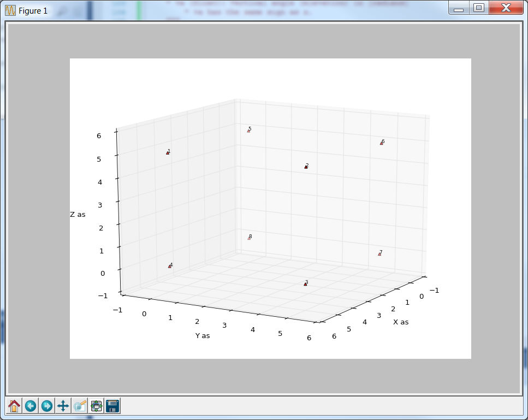This screenshot has width=528, height=420.
Task: Click the Y axis tick label 3
Action: tap(224, 326)
